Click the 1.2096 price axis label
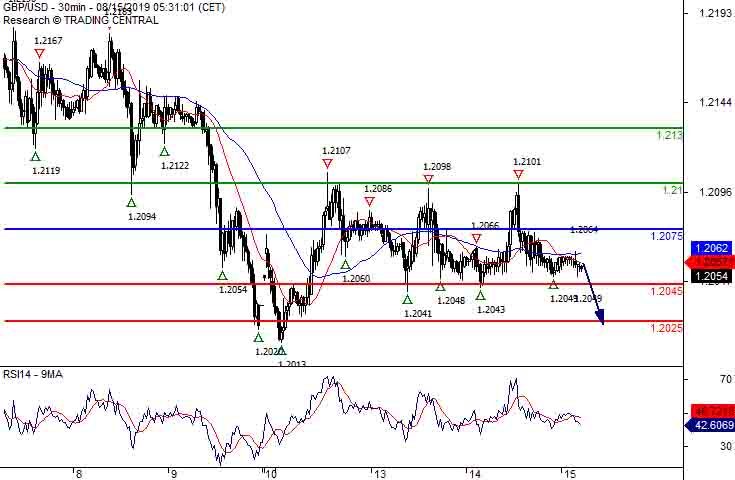The width and height of the screenshot is (735, 480). (x=715, y=192)
